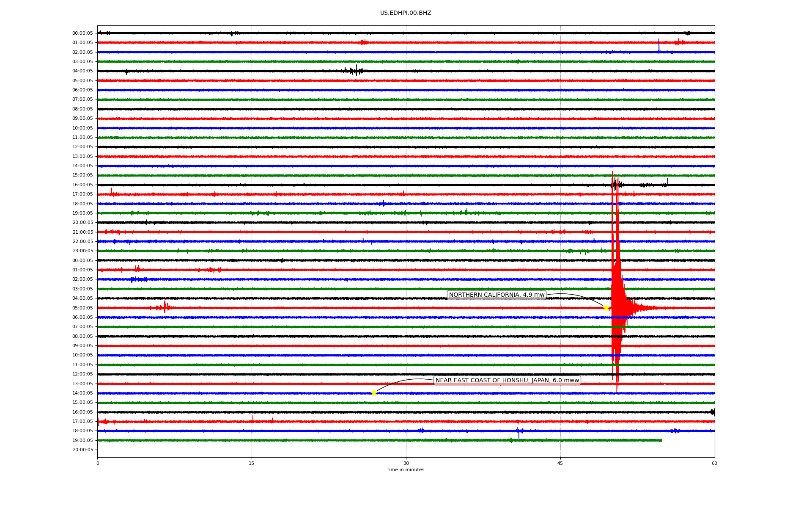Viewport: 812px width, 508px height.
Task: Click the NORTHERN CALIFORNIA, 4.9 mw label
Action: coord(497,295)
